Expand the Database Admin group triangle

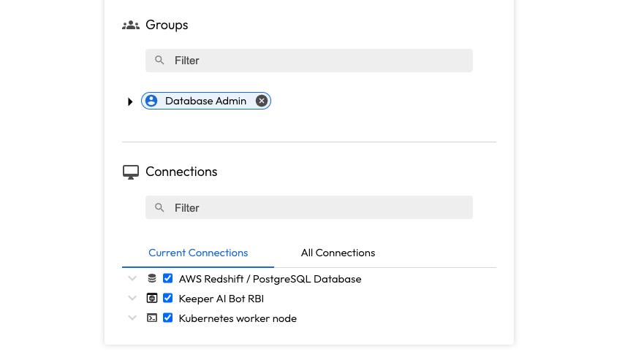(130, 101)
